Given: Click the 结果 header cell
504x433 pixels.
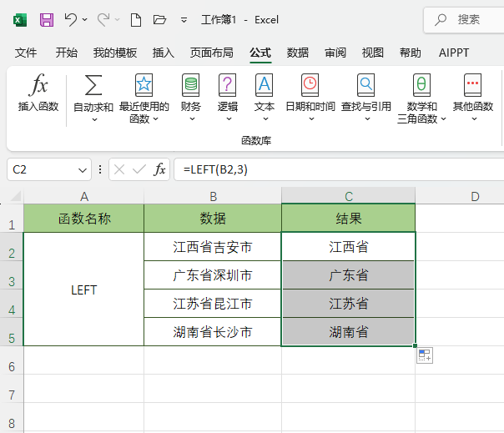Looking at the screenshot, I should (349, 219).
